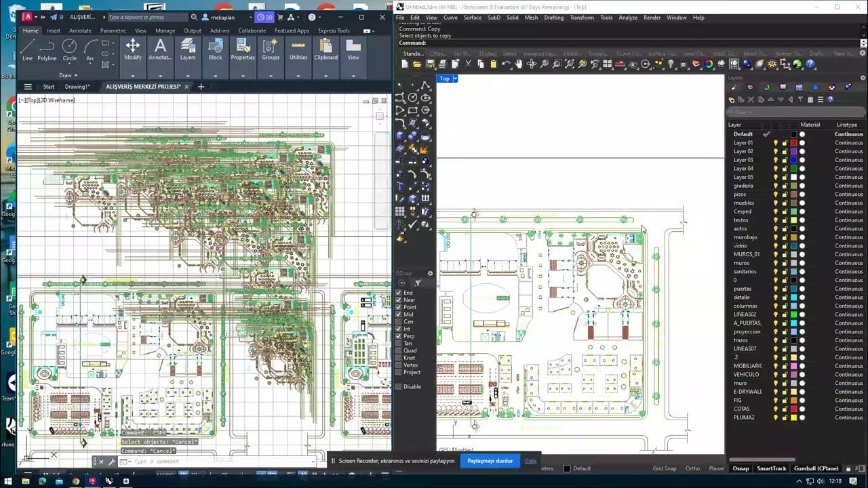868x488 pixels.
Task: Select the Circle tool in AutoCAD
Action: [69, 50]
